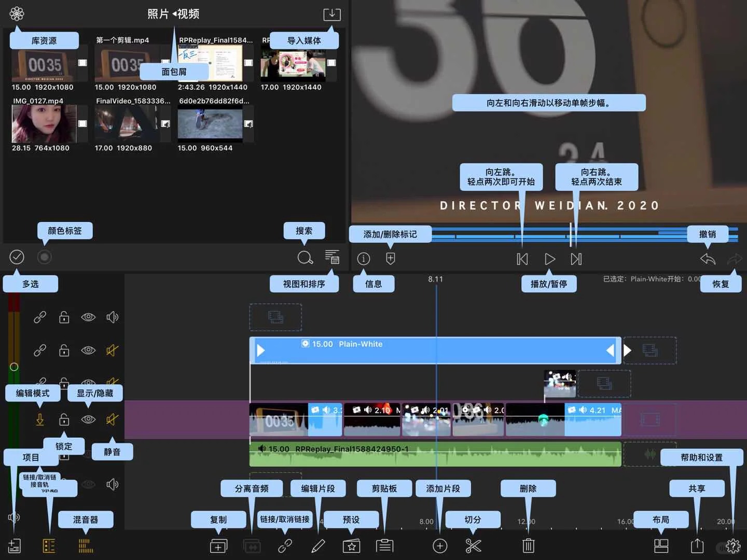Select the 2.10 clip on main track
747x560 pixels.
(x=372, y=419)
